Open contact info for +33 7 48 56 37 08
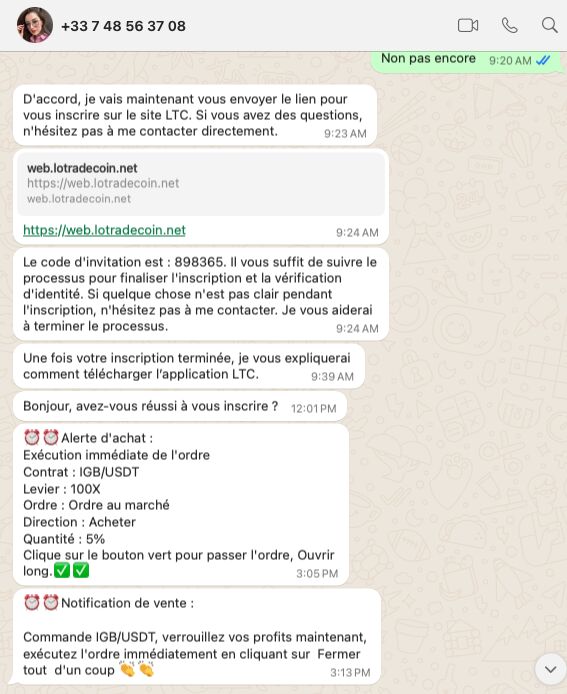 [x=123, y=26]
